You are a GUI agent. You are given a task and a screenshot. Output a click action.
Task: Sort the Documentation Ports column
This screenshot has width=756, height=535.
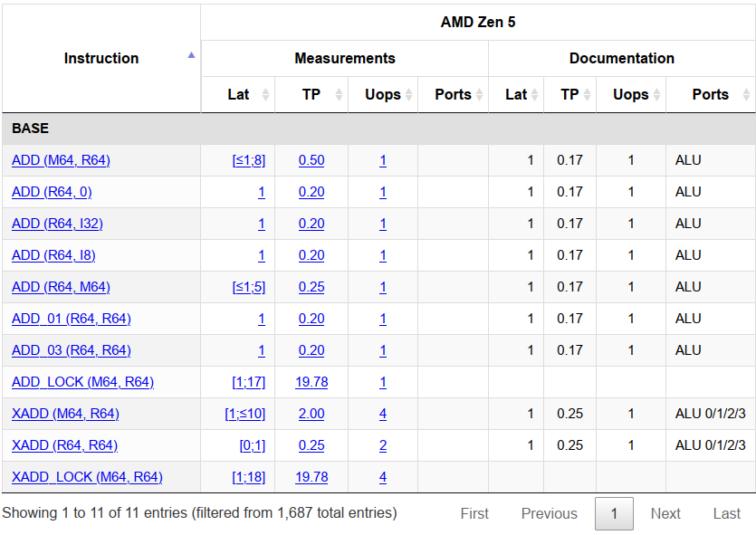pos(711,94)
